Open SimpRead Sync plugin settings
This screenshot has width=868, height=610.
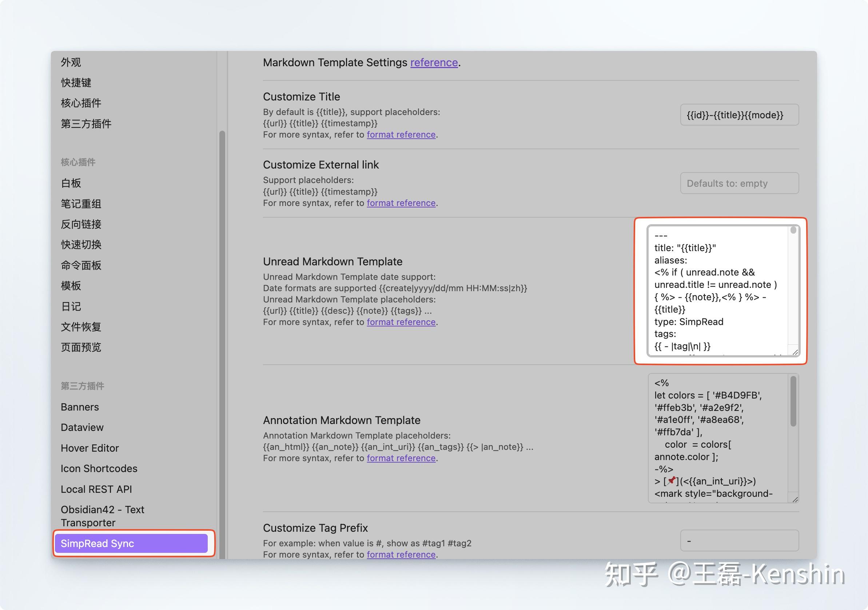tap(131, 543)
